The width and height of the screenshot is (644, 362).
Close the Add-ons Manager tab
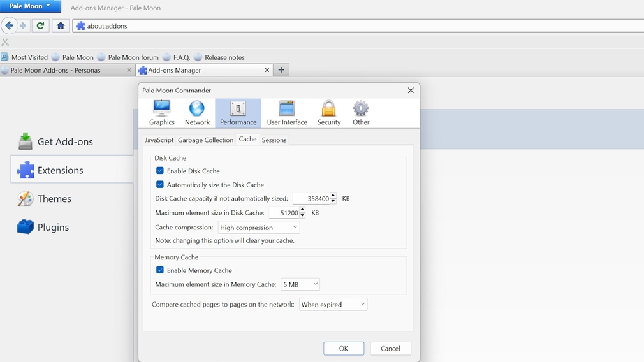[267, 70]
